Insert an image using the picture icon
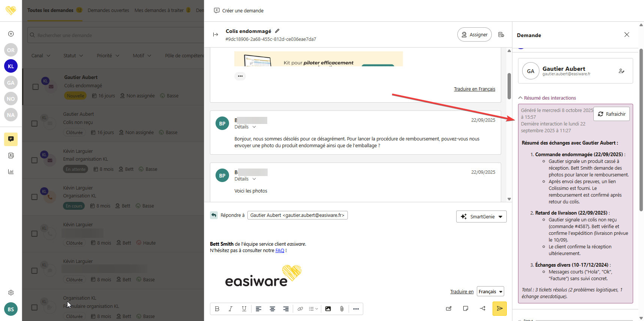 tap(328, 309)
